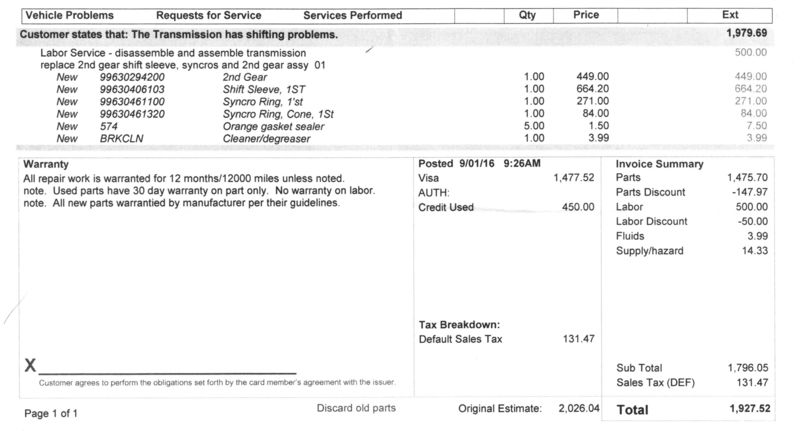Select the Parts Discount amount -147.97
The image size is (800, 431).
pyautogui.click(x=749, y=192)
